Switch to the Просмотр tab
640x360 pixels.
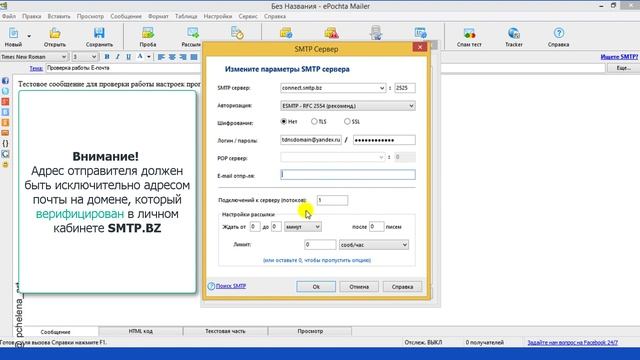310,331
